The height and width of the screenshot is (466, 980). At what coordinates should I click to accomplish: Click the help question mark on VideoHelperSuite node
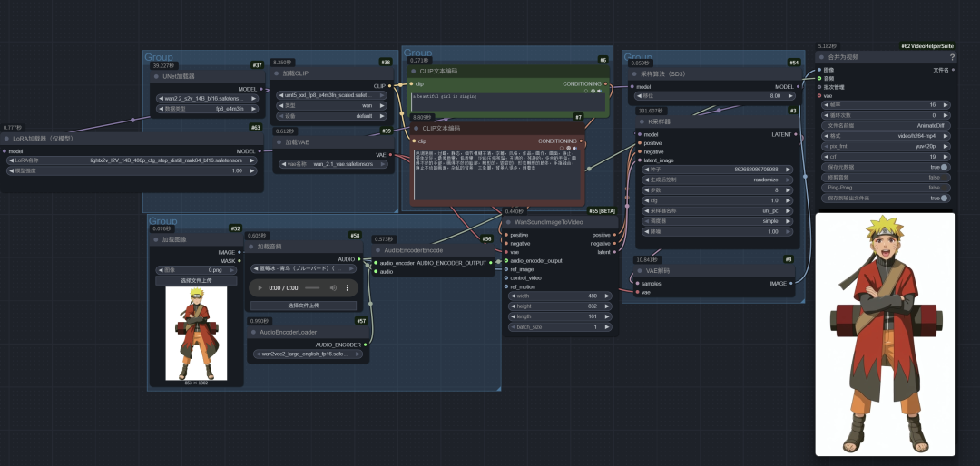952,57
